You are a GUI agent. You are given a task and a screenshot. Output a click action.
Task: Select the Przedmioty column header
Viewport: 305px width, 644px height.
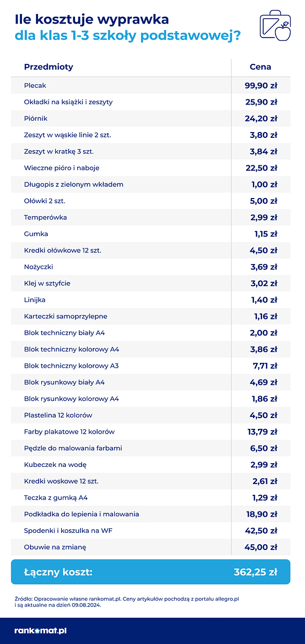tap(48, 67)
